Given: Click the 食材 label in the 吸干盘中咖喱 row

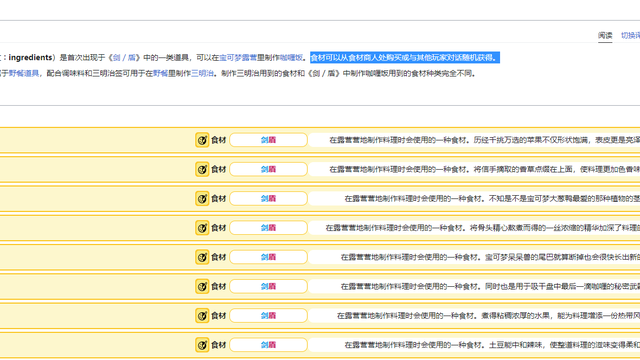Looking at the screenshot, I should coord(218,287).
